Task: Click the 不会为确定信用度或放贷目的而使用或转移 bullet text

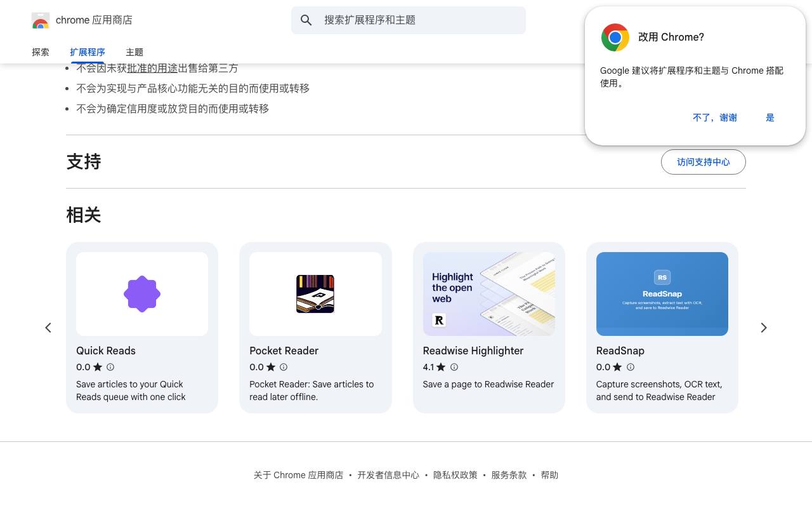Action: pyautogui.click(x=173, y=109)
